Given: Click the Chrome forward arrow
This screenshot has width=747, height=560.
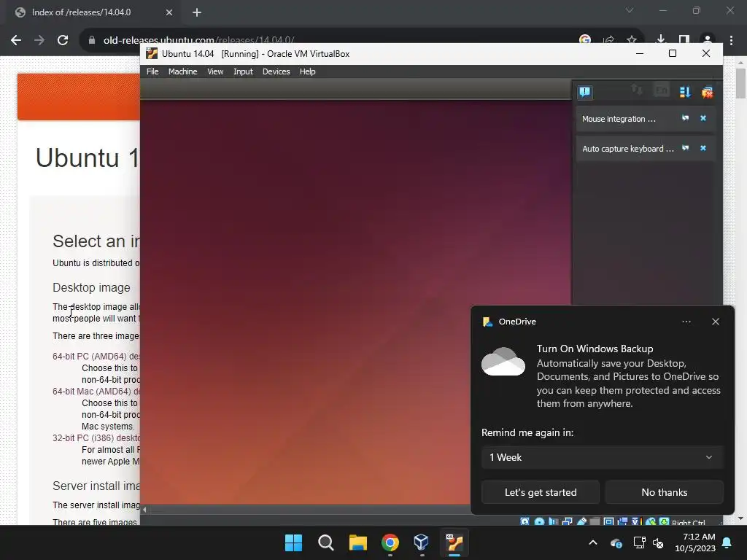Looking at the screenshot, I should click(39, 40).
